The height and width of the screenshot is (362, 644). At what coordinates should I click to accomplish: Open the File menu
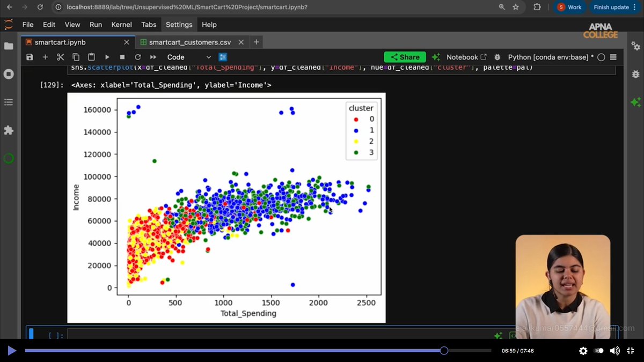click(28, 25)
